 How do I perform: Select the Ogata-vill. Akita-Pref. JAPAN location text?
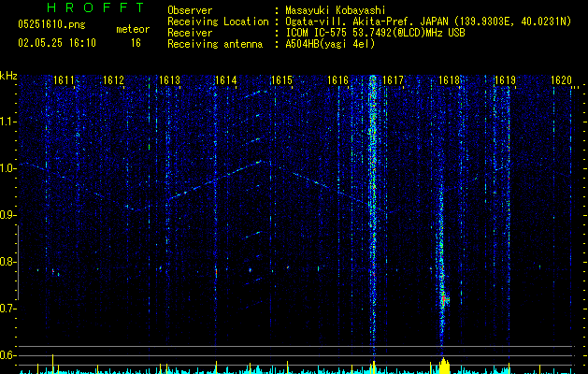[428, 22]
